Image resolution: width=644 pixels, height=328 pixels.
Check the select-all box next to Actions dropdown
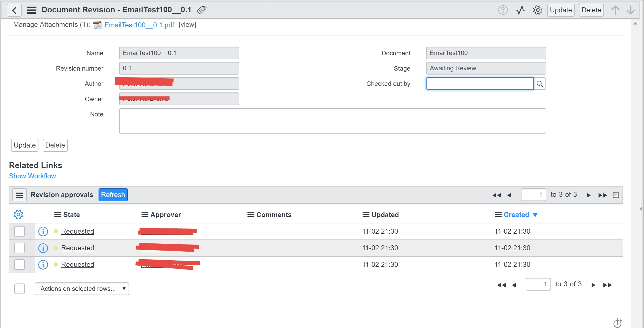click(19, 289)
